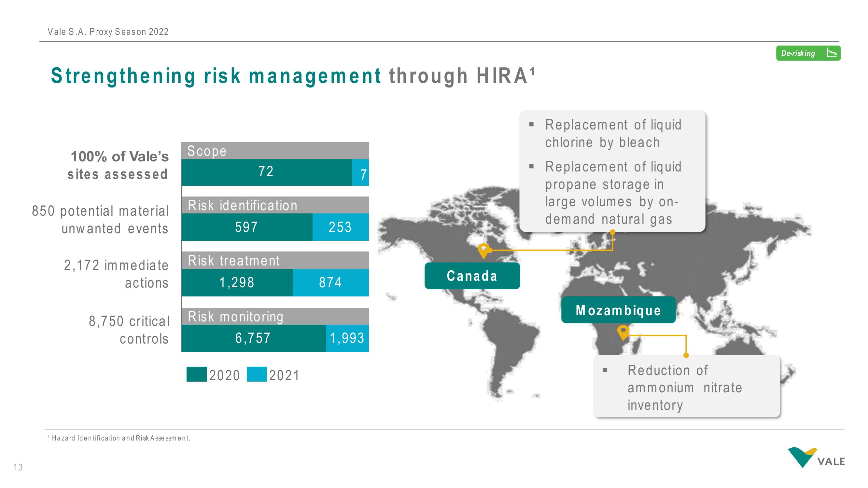Click the Mozambique location pin on map
Screen dimensions: 868x488
(x=623, y=333)
